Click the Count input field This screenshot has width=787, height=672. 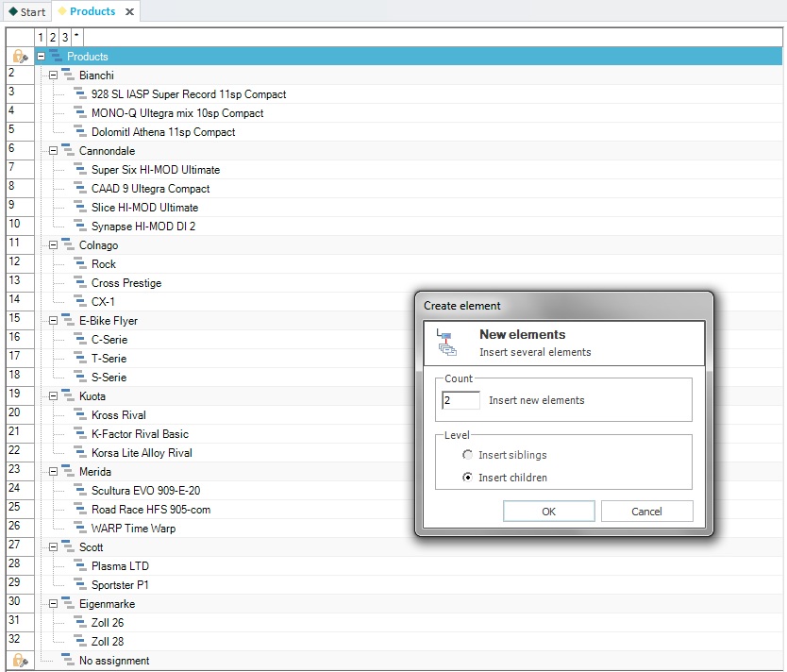[460, 400]
